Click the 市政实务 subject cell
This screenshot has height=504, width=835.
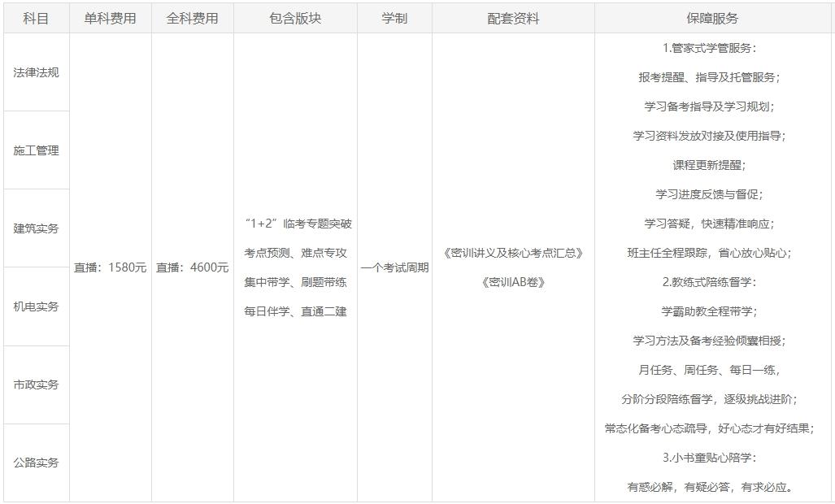tap(36, 385)
